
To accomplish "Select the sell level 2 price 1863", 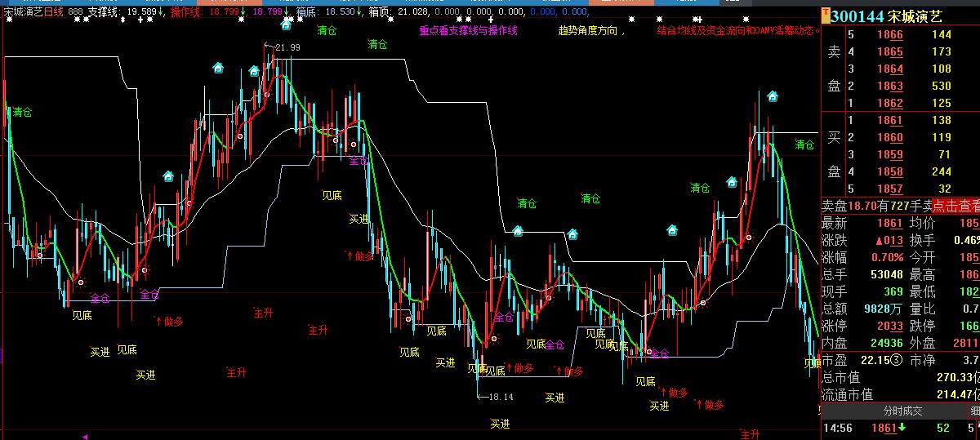I will pos(889,87).
